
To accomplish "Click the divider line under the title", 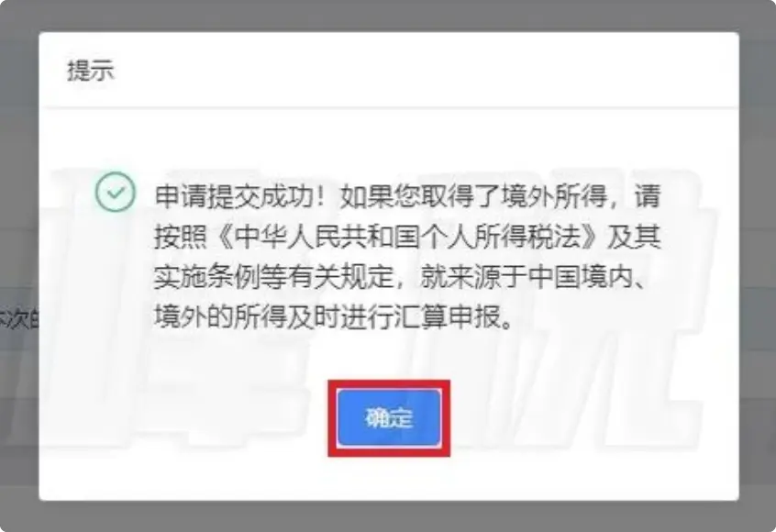I will pos(389,107).
